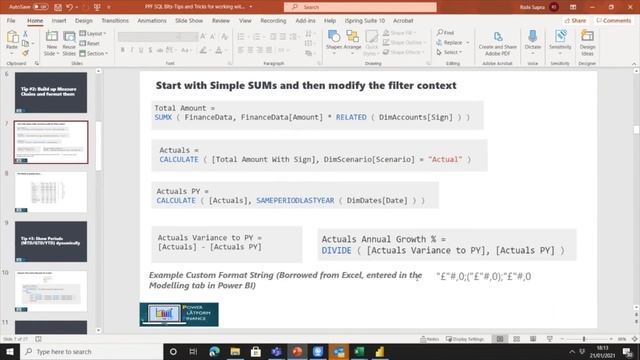Click the Notes button in status bar
The width and height of the screenshot is (640, 360).
(x=429, y=339)
